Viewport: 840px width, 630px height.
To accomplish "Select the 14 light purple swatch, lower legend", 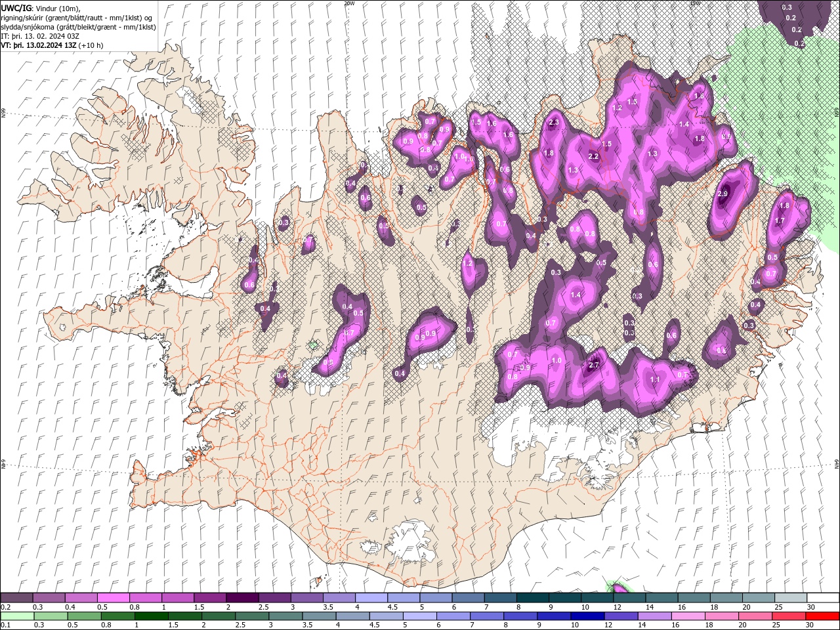I will 655,617.
